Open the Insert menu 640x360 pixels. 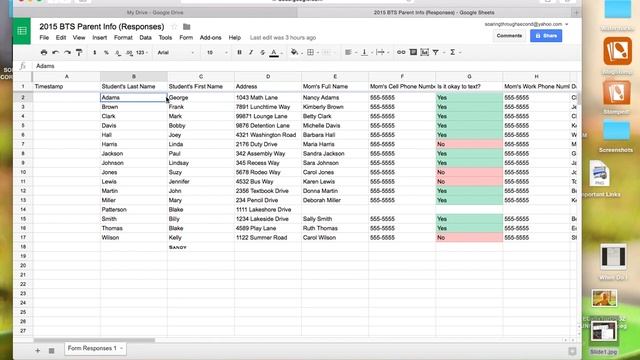point(100,38)
